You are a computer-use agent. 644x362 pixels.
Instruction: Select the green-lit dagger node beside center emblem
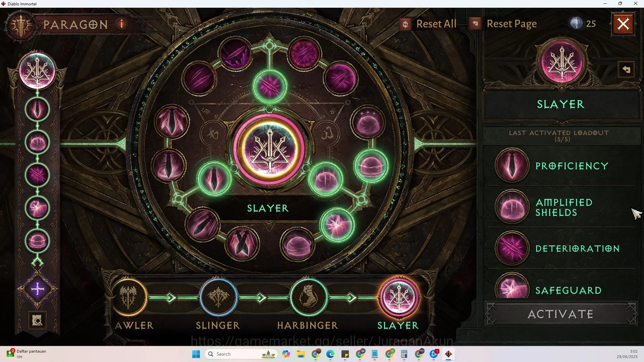pos(214,179)
